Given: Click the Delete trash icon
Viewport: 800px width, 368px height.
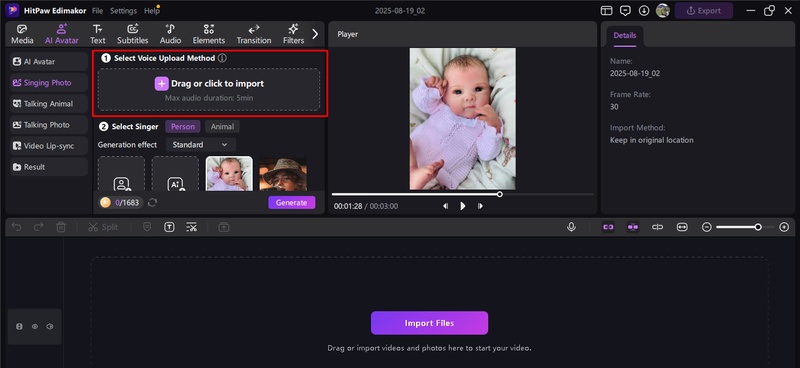Looking at the screenshot, I should point(61,227).
